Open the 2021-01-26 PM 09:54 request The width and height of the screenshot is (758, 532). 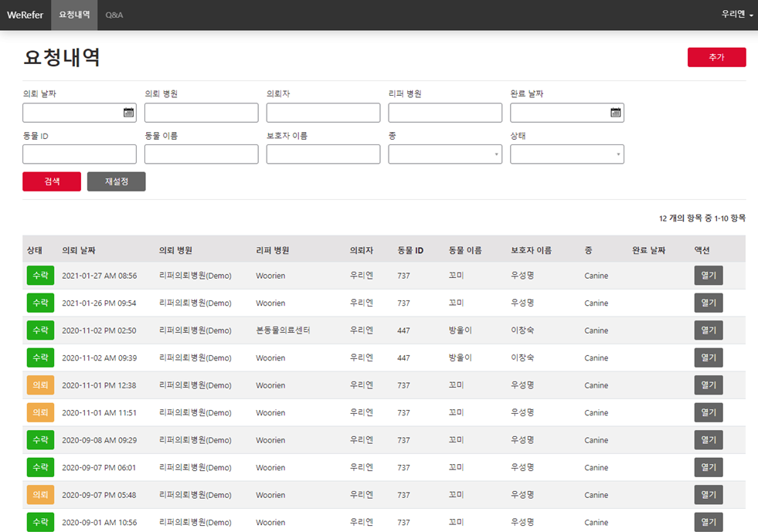709,303
